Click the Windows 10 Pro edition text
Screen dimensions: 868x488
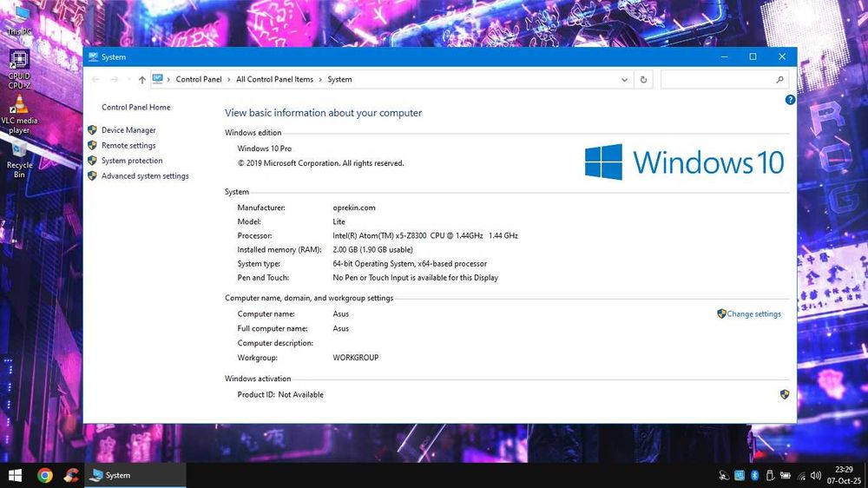click(264, 148)
